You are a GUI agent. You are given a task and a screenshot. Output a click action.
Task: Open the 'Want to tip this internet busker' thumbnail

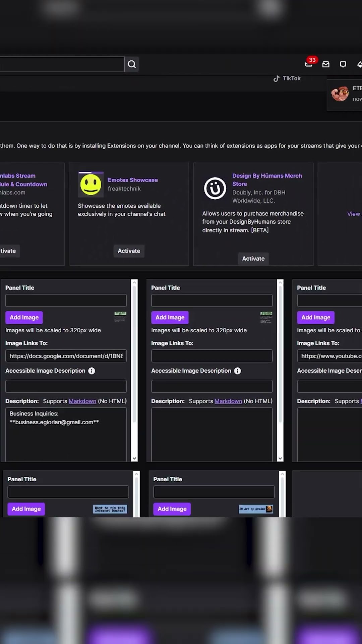tap(110, 509)
